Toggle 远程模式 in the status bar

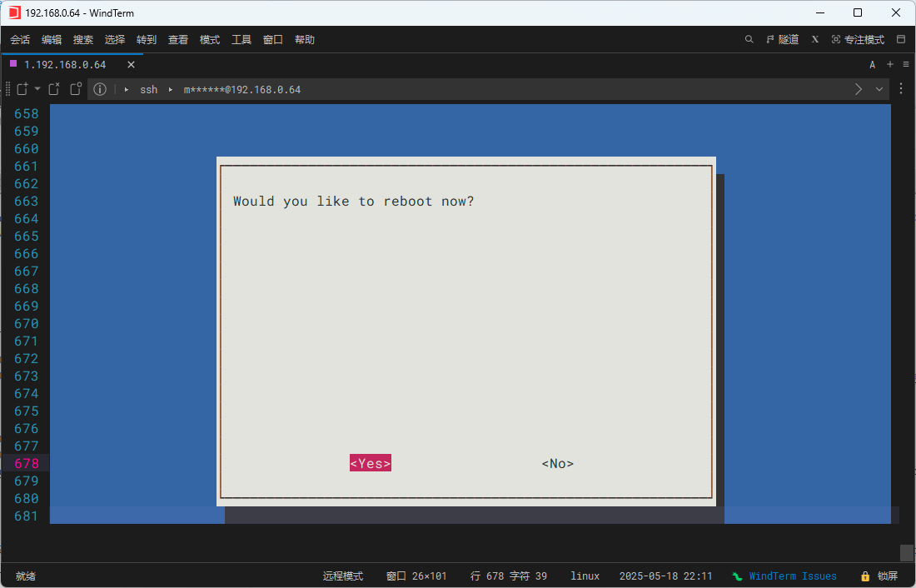[343, 576]
